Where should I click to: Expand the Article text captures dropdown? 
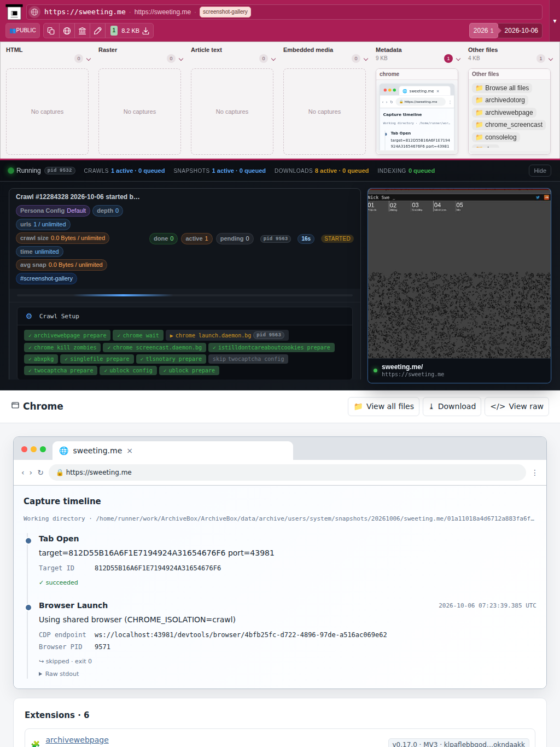click(273, 59)
